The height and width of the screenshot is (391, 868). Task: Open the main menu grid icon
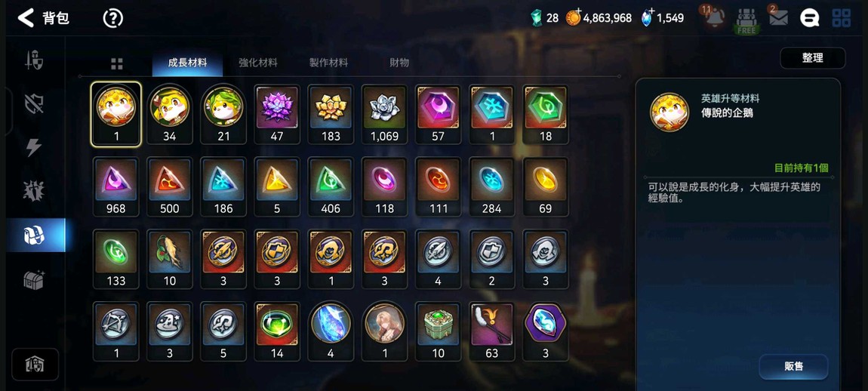pos(842,17)
